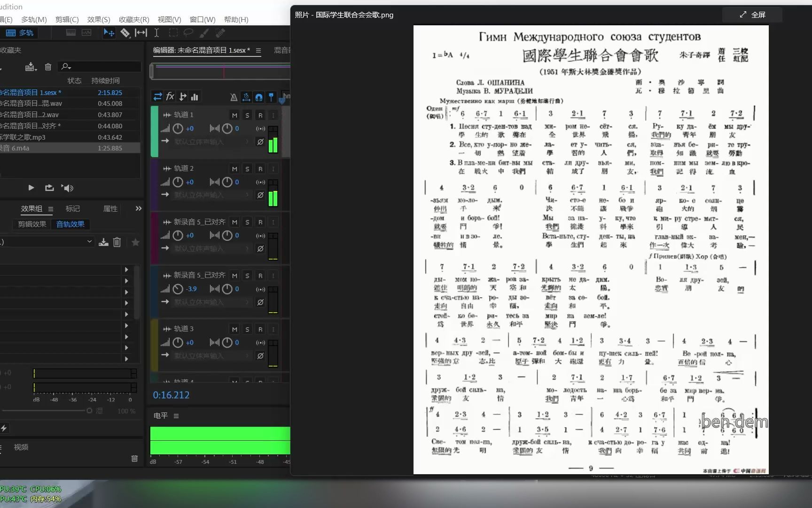
Task: Open the 效果(S) menu
Action: pyautogui.click(x=99, y=19)
